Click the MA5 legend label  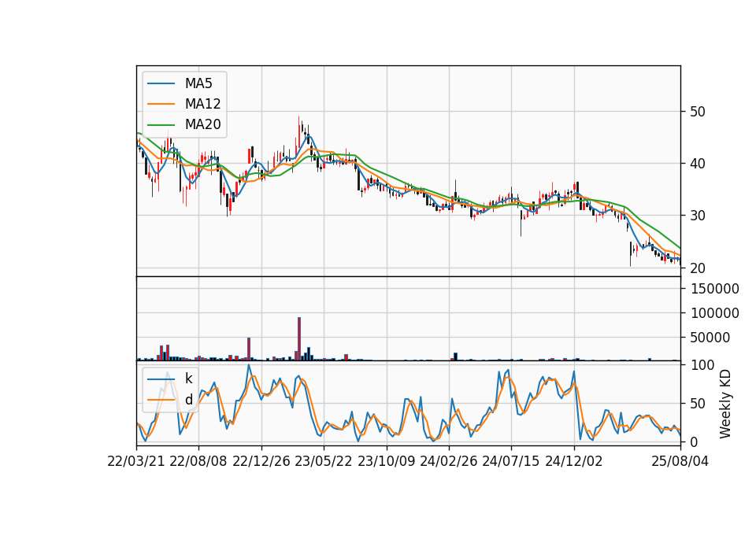pyautogui.click(x=198, y=83)
